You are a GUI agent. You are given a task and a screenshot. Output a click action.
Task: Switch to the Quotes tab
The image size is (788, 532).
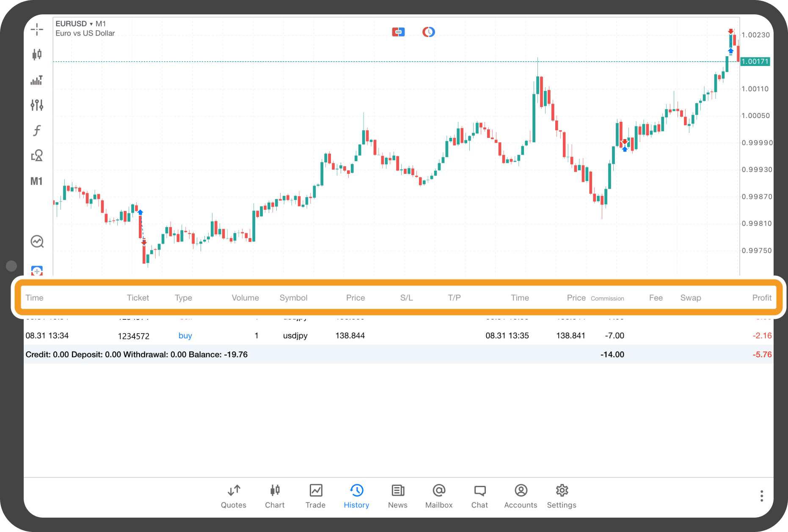tap(234, 496)
